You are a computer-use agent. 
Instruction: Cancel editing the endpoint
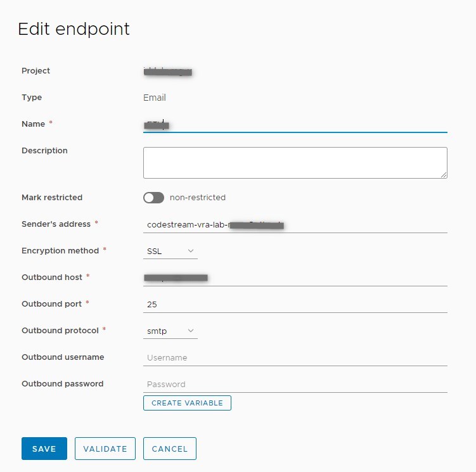point(170,449)
